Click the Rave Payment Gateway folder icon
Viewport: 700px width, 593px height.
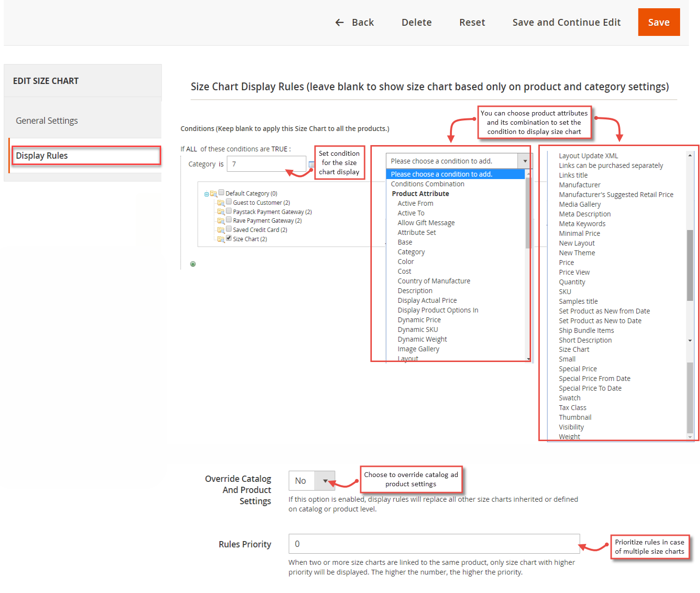(221, 220)
